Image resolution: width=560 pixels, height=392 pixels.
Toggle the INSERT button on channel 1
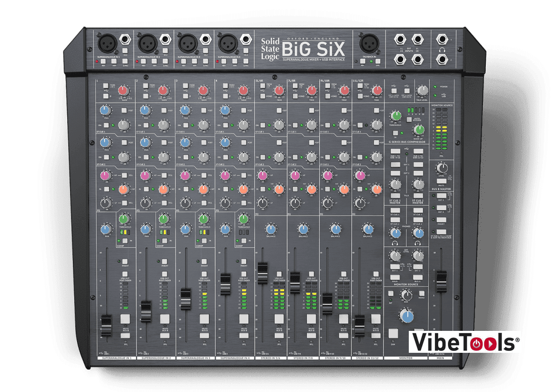tap(125, 261)
